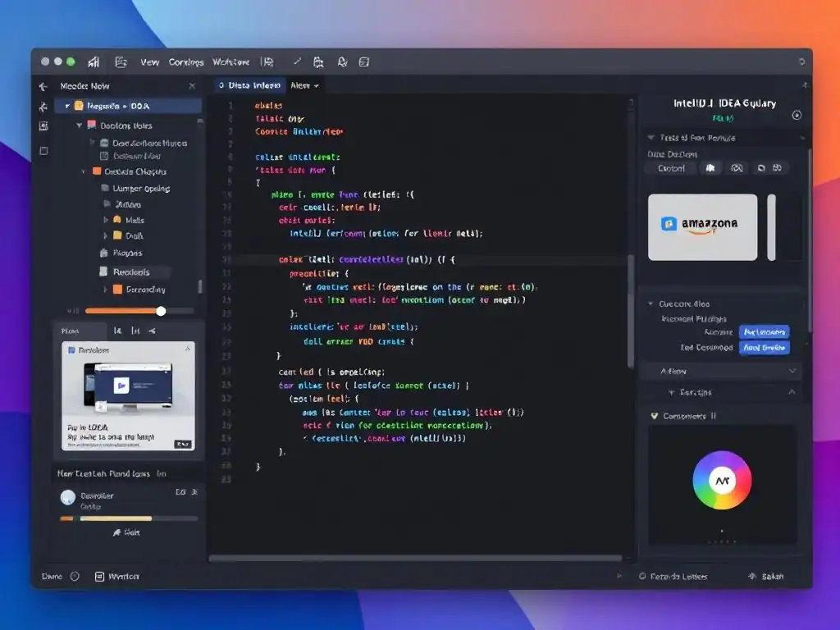Click the circle icon next to Dane in the status bar
Viewport: 840px width, 630px height.
[75, 577]
